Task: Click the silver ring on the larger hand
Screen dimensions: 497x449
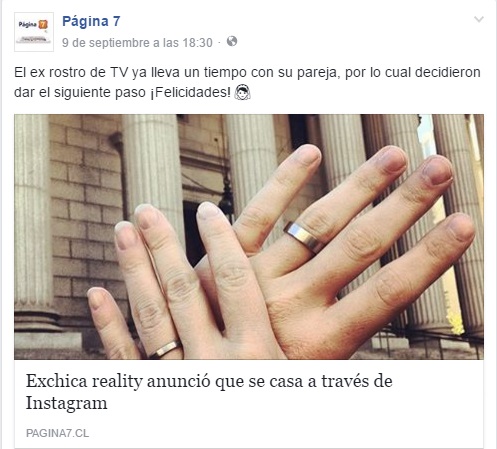Action: click(302, 237)
